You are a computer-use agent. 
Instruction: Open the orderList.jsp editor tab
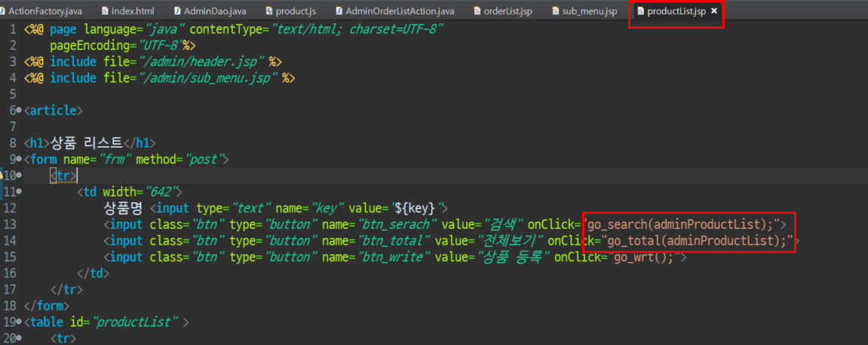pos(508,11)
